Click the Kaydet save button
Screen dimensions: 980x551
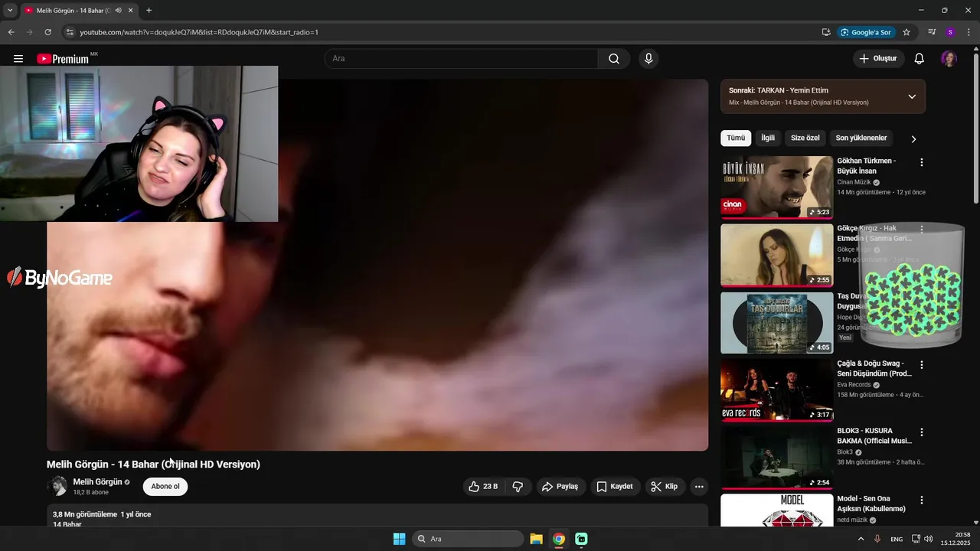pos(615,487)
